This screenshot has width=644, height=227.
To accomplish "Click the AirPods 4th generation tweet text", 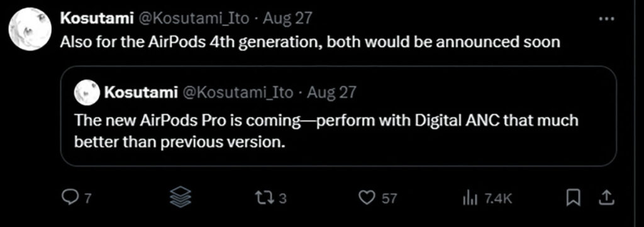I will point(310,43).
